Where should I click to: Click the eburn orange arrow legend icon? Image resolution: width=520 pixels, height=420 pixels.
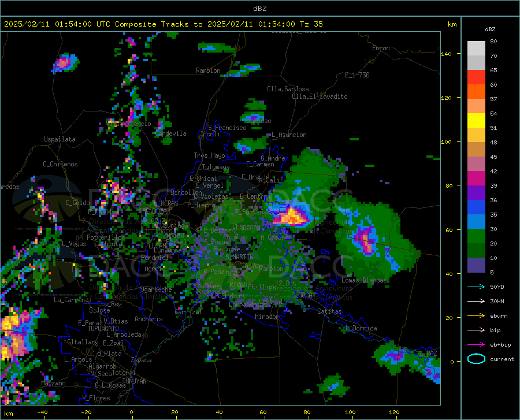pos(476,315)
